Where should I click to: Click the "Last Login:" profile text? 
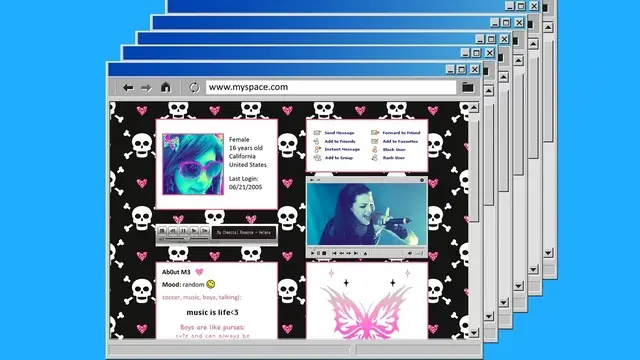[x=243, y=178]
